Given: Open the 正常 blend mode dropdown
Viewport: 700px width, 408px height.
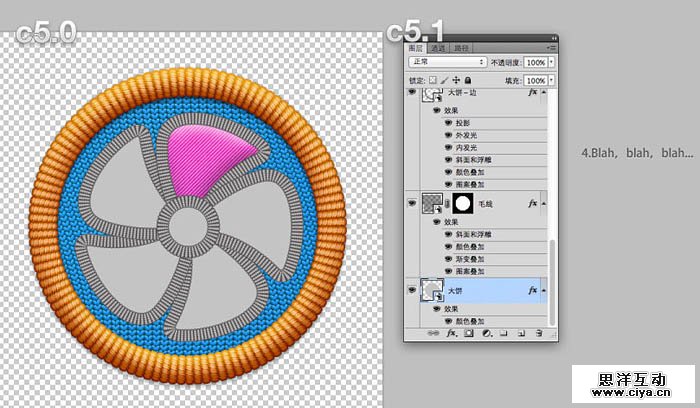Looking at the screenshot, I should click(447, 62).
